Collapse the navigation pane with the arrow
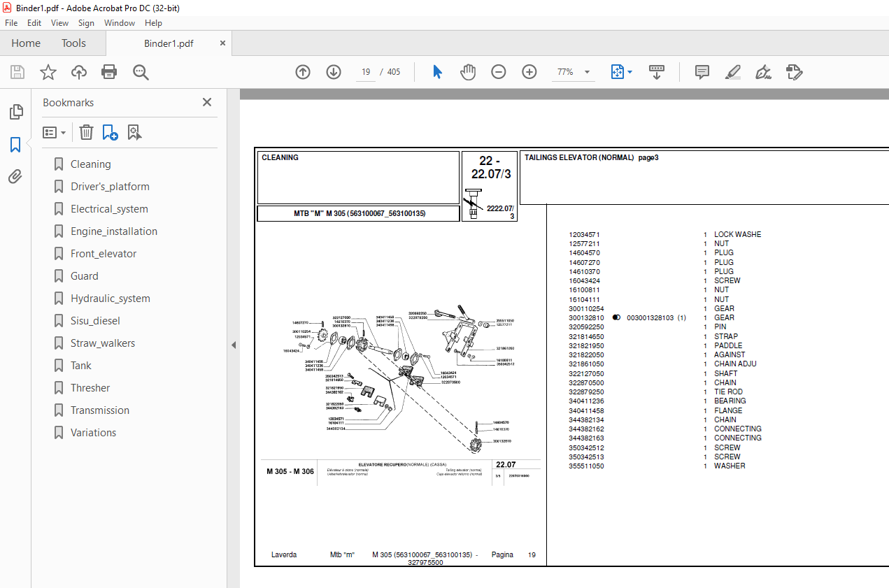The width and height of the screenshot is (889, 588). [x=234, y=345]
